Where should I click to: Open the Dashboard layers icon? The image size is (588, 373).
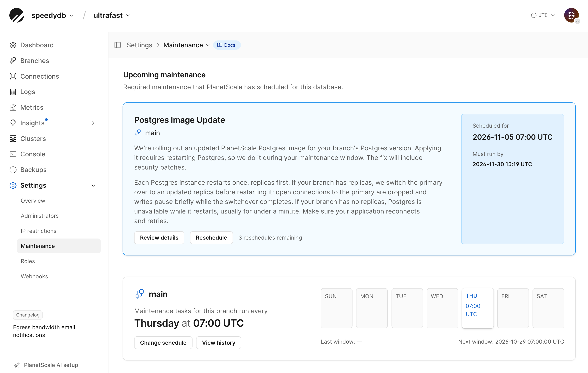point(13,45)
